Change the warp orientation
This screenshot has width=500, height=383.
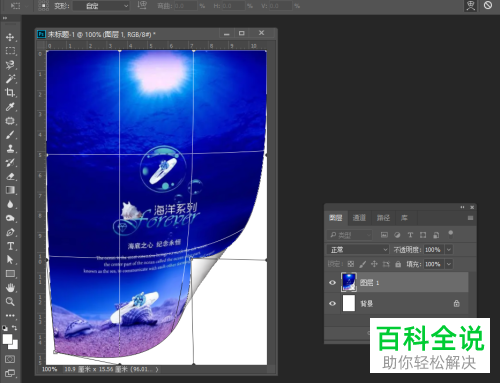coord(142,5)
